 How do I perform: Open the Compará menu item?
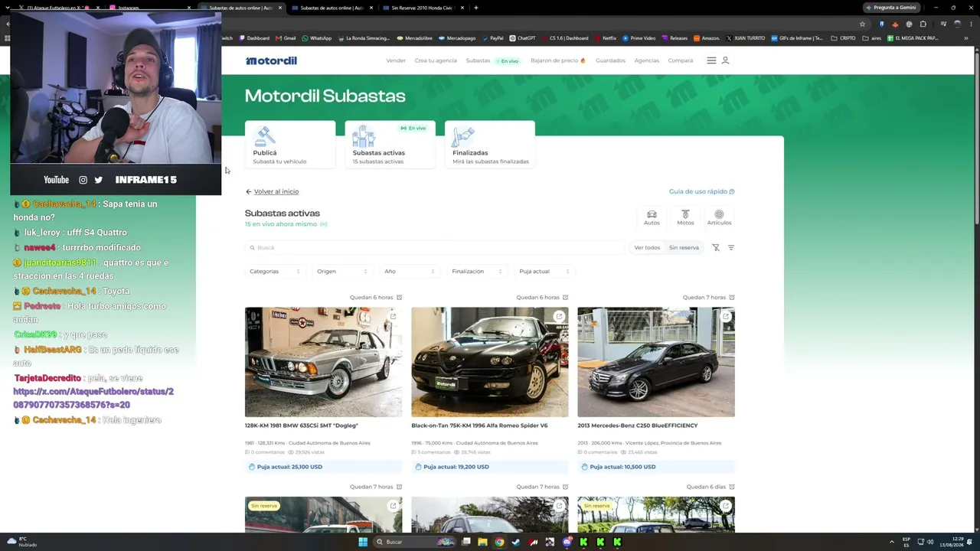click(681, 60)
